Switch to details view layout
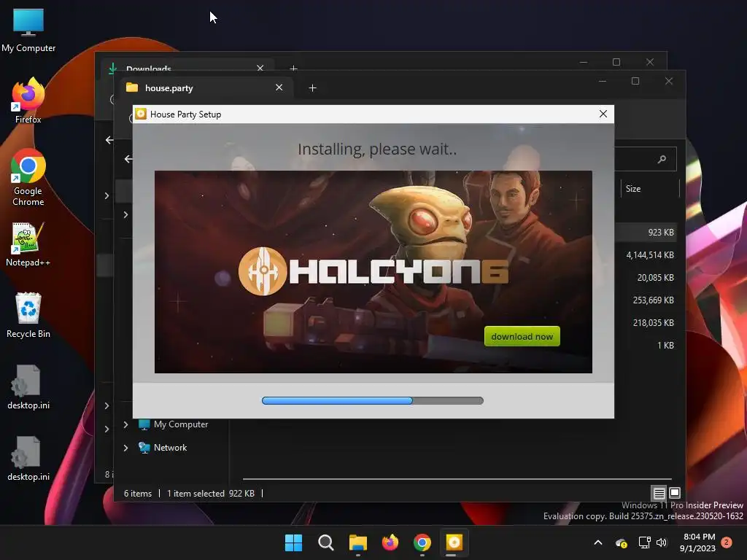This screenshot has height=560, width=747. [659, 493]
